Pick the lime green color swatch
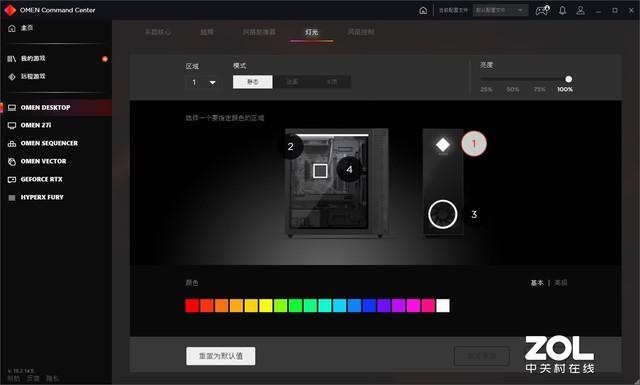 click(x=280, y=305)
